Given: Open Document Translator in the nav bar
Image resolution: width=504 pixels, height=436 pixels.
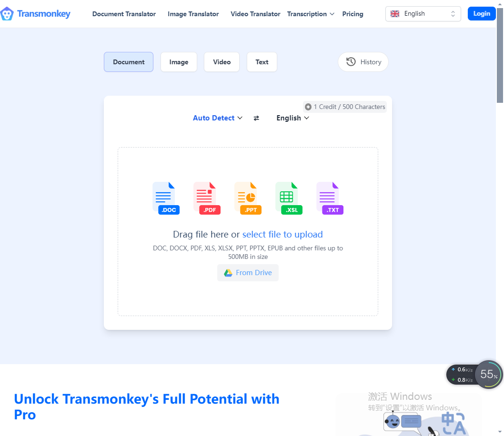Looking at the screenshot, I should pyautogui.click(x=124, y=14).
